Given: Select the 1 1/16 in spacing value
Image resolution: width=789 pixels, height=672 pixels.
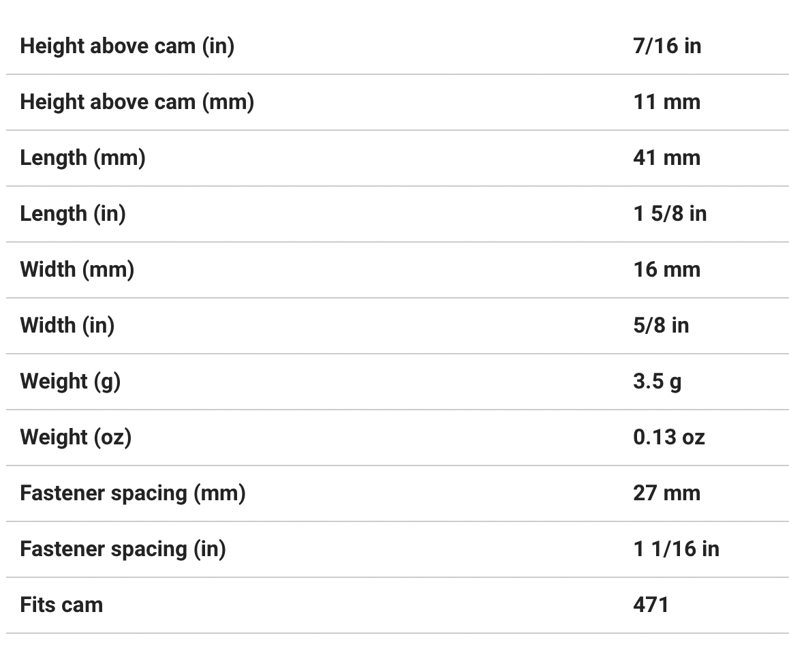Looking at the screenshot, I should click(676, 549).
